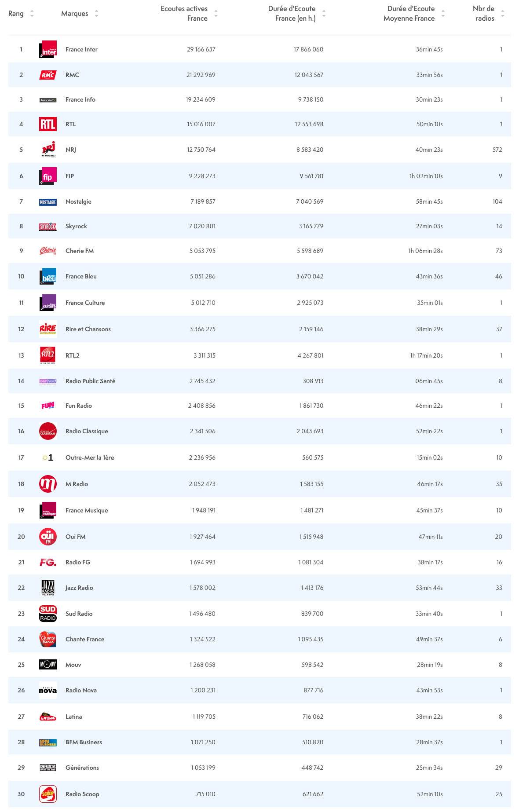Image resolution: width=519 pixels, height=812 pixels.
Task: Click the Oui FM round logo
Action: click(x=48, y=537)
